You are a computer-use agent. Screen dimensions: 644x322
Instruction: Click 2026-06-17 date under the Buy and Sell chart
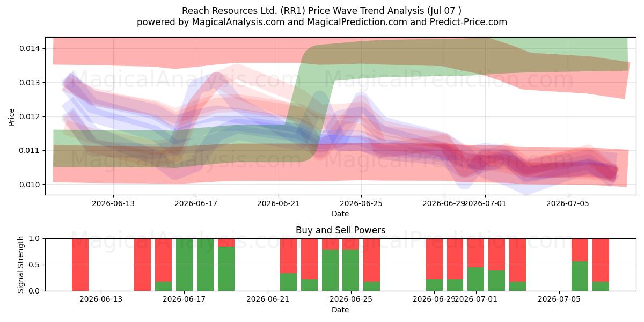point(184,299)
